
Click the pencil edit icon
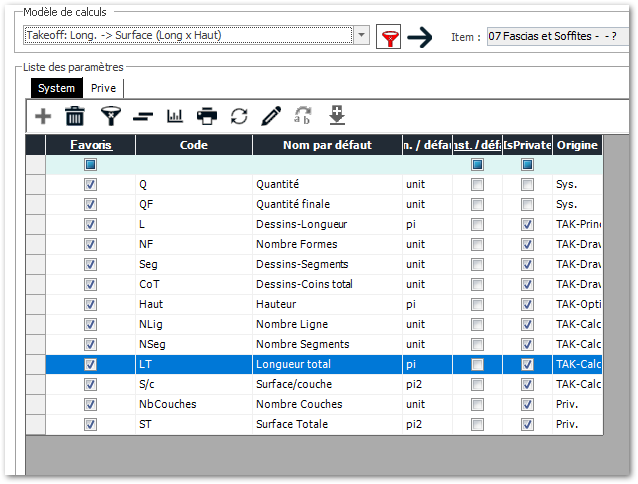271,116
